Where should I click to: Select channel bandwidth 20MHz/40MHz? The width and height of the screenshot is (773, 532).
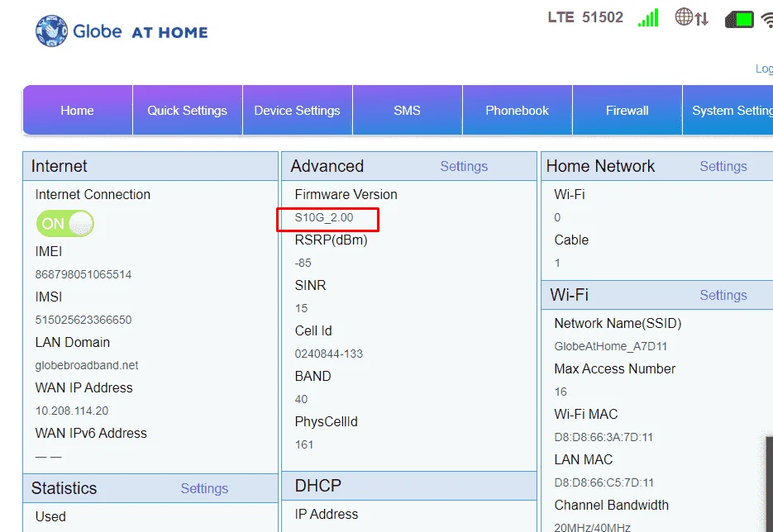click(592, 527)
